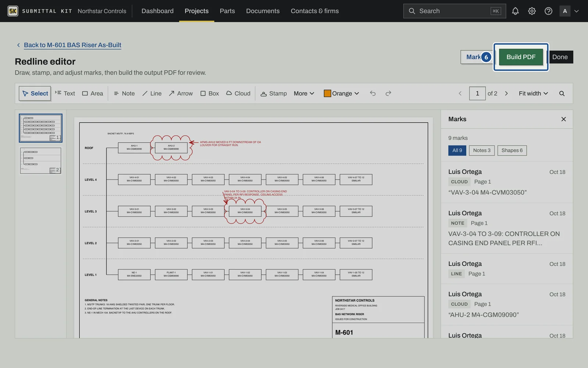The height and width of the screenshot is (368, 588).
Task: Choose the Area tool
Action: click(93, 93)
